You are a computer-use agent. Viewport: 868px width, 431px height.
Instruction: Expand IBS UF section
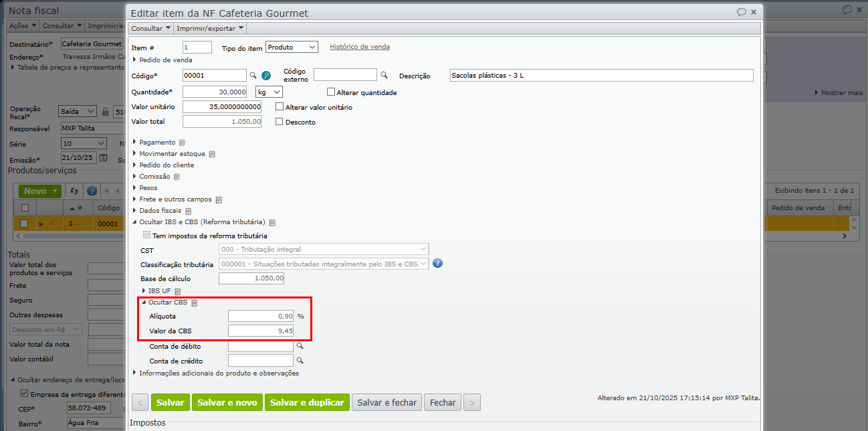point(157,290)
